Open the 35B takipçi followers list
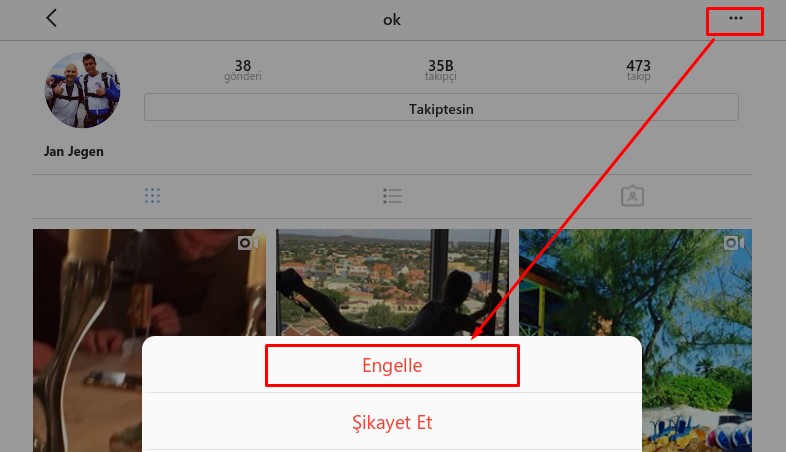 441,70
